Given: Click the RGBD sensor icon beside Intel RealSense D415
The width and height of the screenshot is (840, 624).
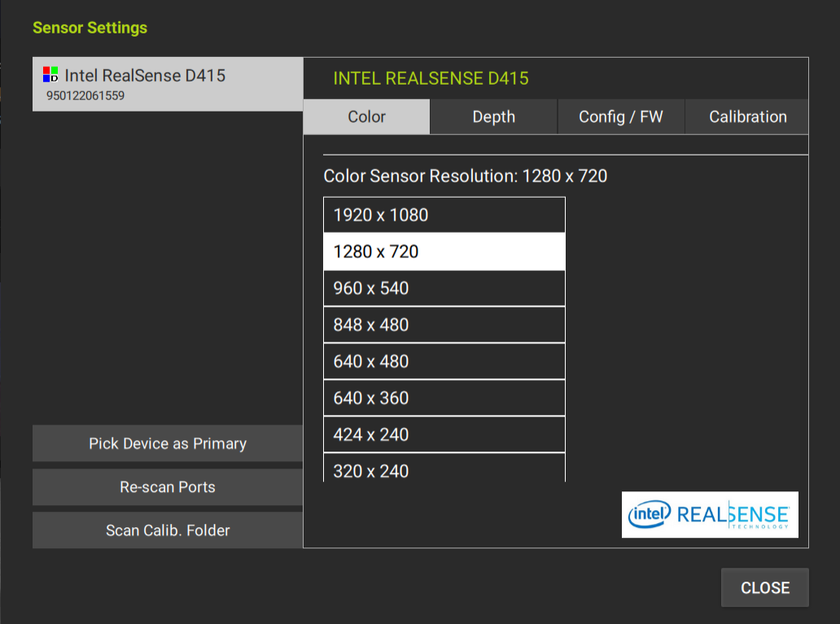Looking at the screenshot, I should 50,75.
